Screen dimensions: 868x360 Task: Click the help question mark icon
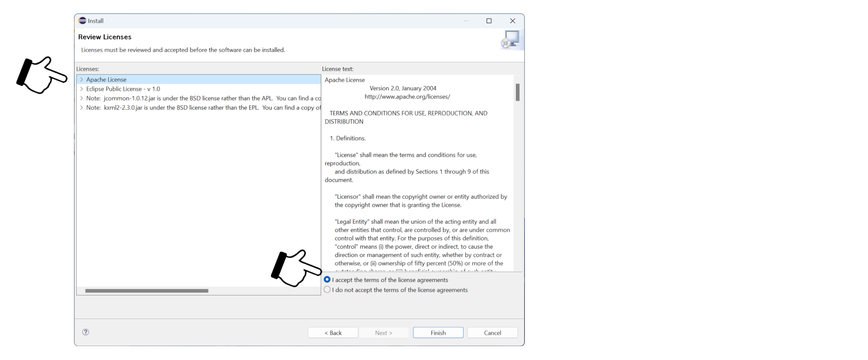point(86,332)
